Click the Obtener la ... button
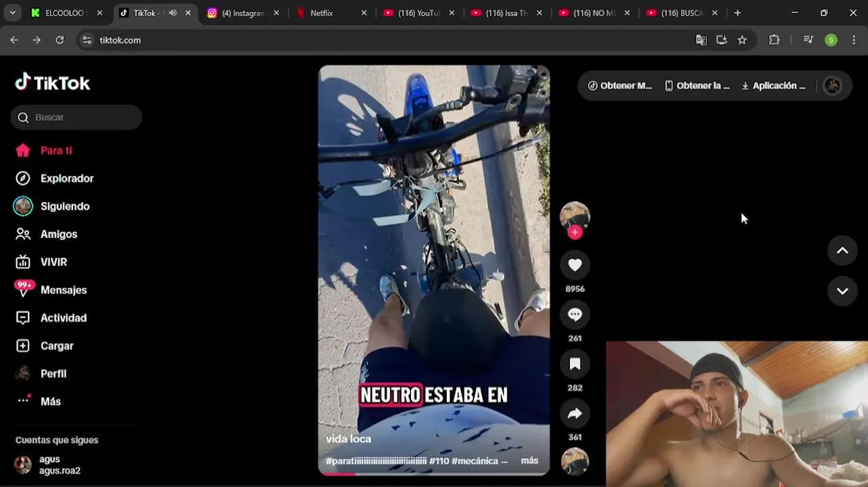 tap(697, 86)
